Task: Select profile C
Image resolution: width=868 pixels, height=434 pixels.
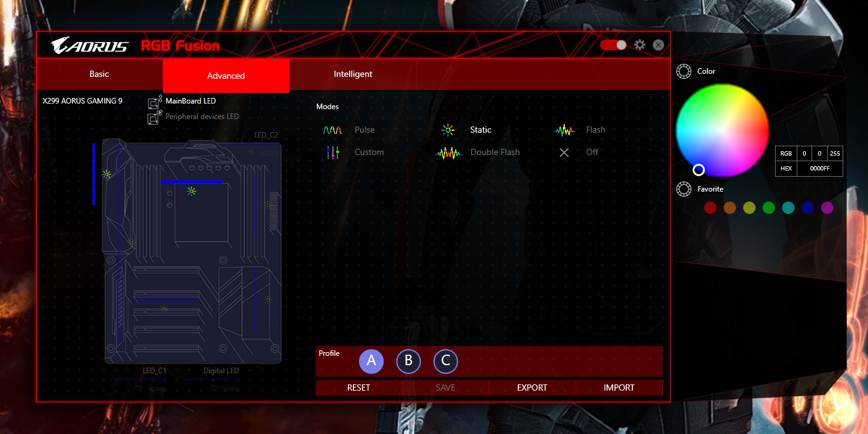Action: click(446, 361)
